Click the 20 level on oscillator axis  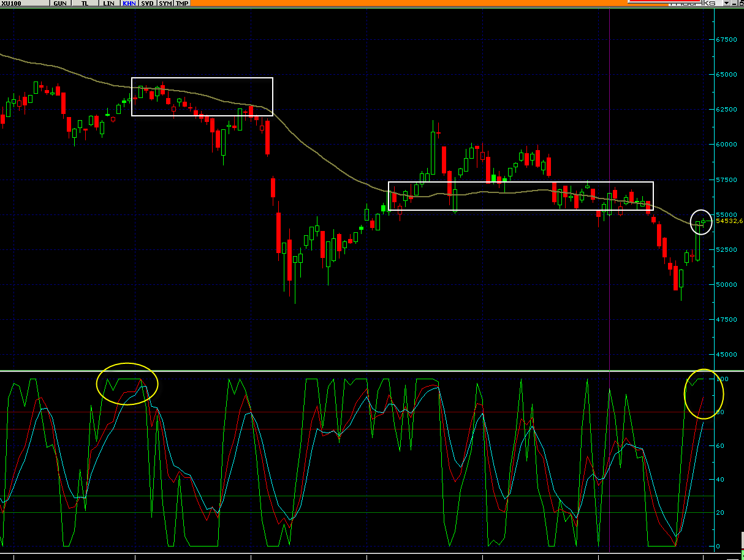pyautogui.click(x=721, y=512)
